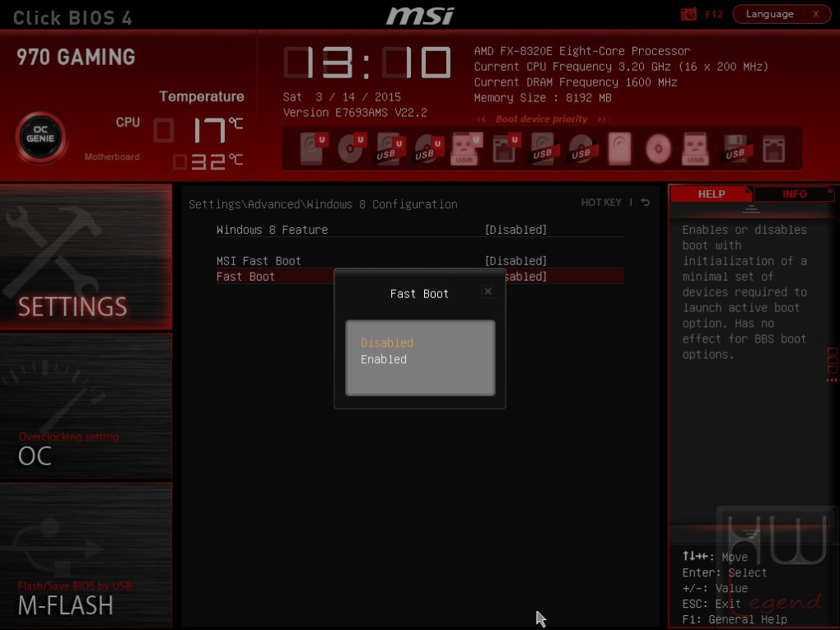Select the UEFI network boot device

pos(505,148)
